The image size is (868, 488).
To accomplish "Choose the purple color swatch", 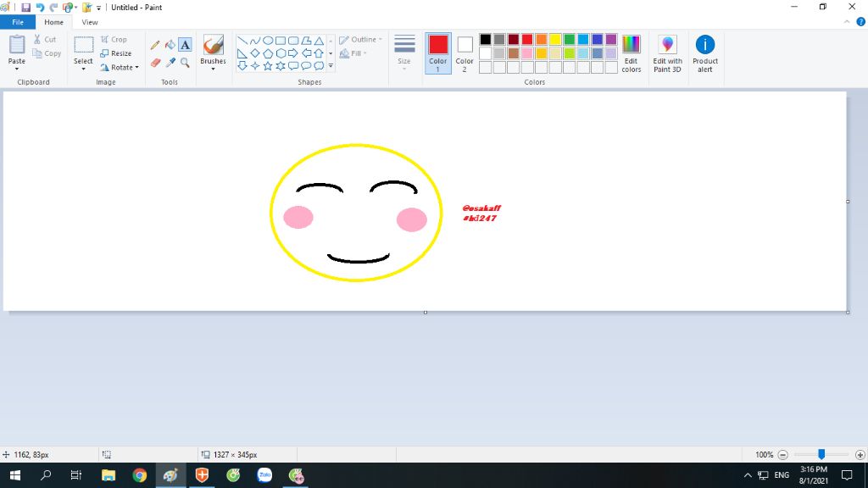I will [611, 39].
